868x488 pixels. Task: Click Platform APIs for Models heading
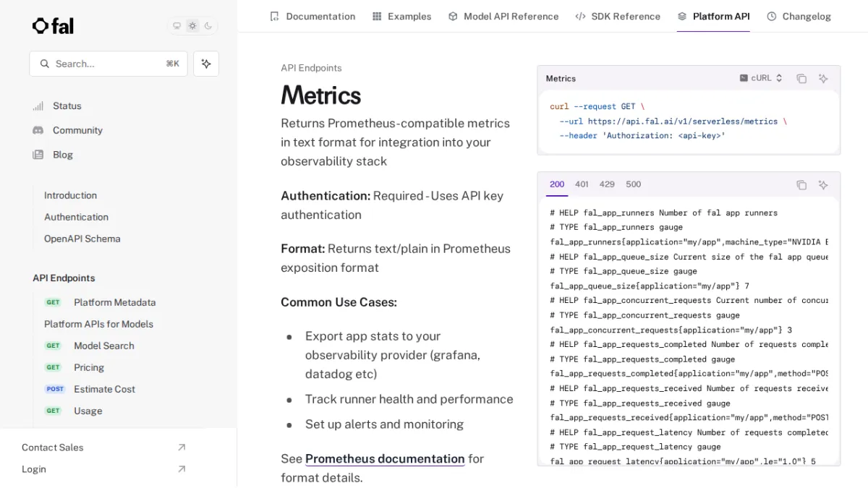coord(98,324)
